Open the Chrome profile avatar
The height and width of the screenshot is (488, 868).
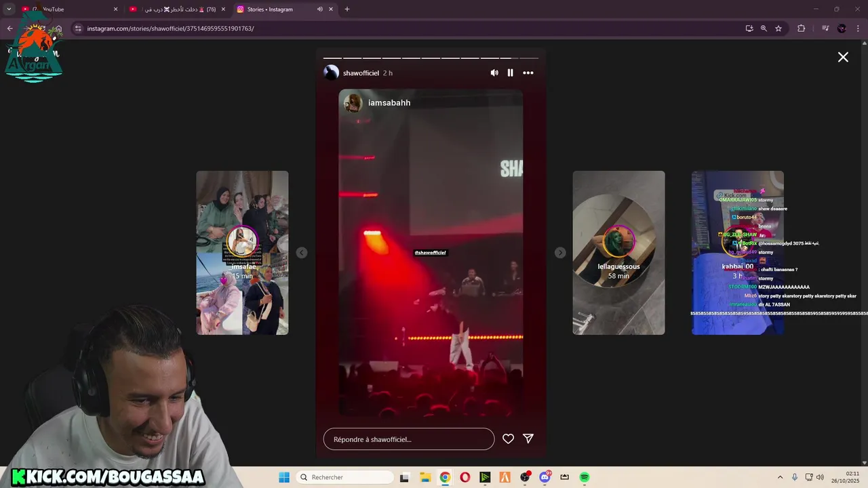842,28
